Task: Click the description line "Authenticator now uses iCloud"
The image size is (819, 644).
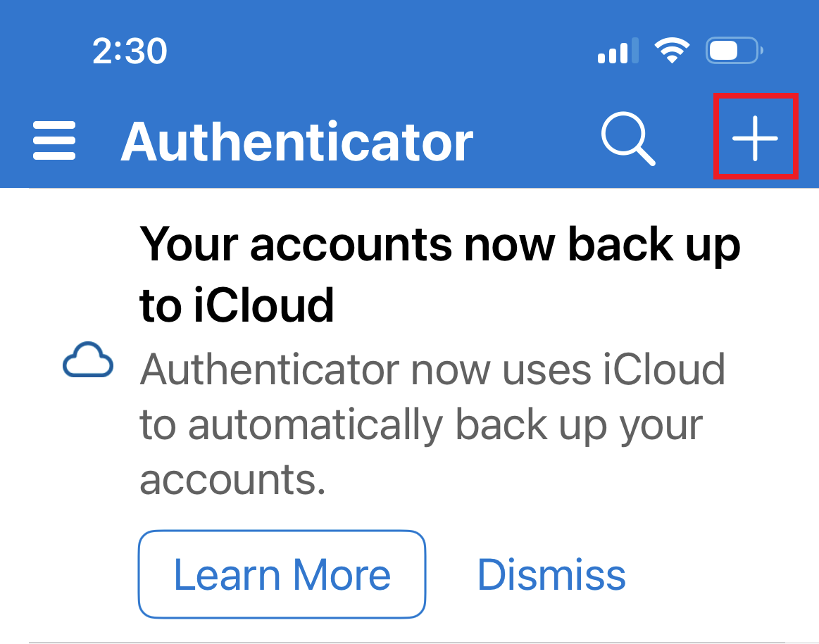Action: (x=432, y=368)
